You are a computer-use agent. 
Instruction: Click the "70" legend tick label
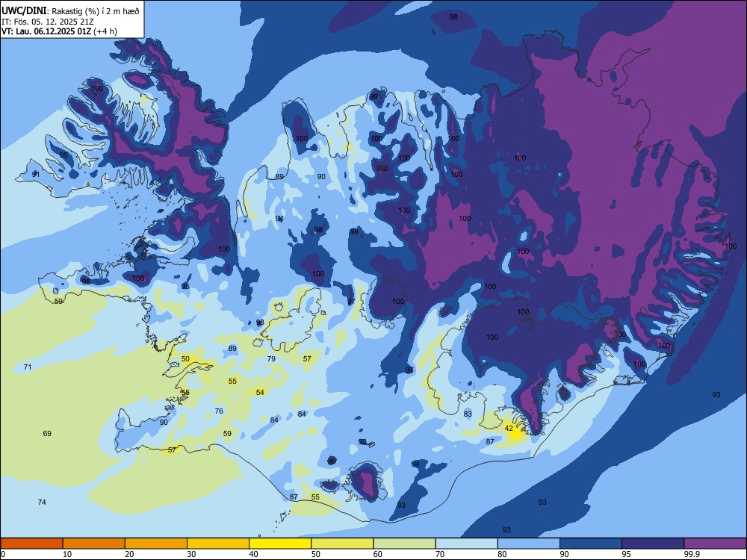coord(440,554)
